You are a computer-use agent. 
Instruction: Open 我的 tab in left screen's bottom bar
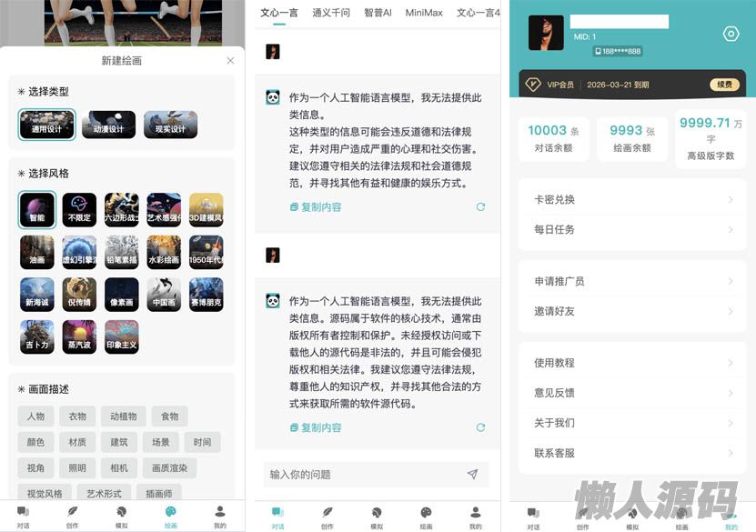pos(220,517)
